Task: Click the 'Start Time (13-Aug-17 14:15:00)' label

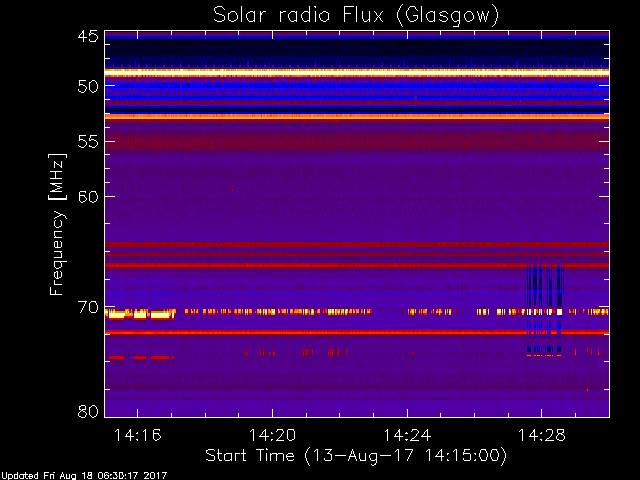Action: pos(356,456)
